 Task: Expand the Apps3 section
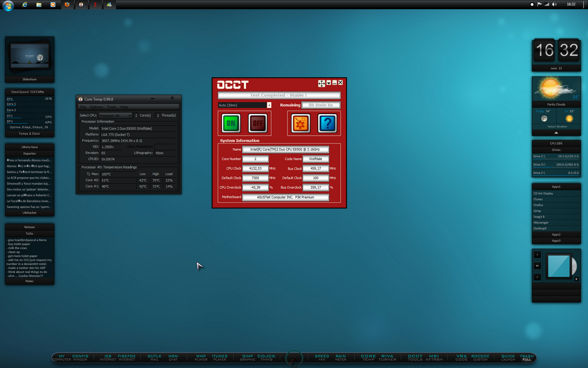tap(556, 241)
